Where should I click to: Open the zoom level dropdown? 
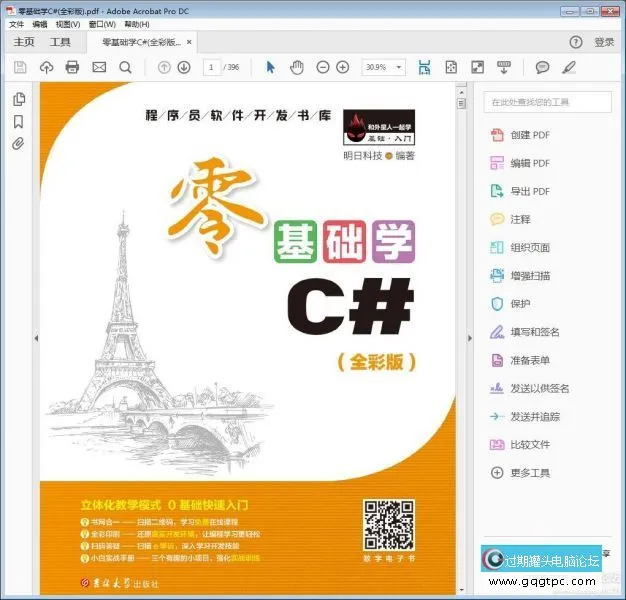398,67
